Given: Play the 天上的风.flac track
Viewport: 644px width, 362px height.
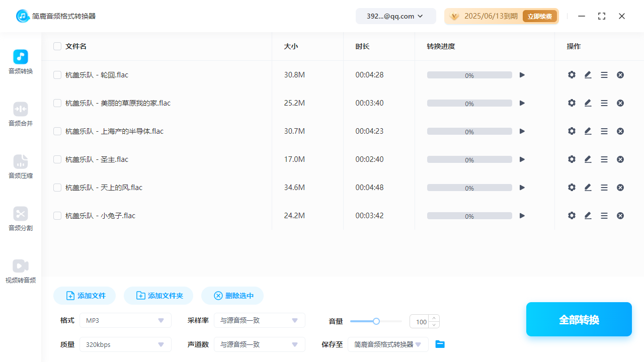Looking at the screenshot, I should 522,188.
